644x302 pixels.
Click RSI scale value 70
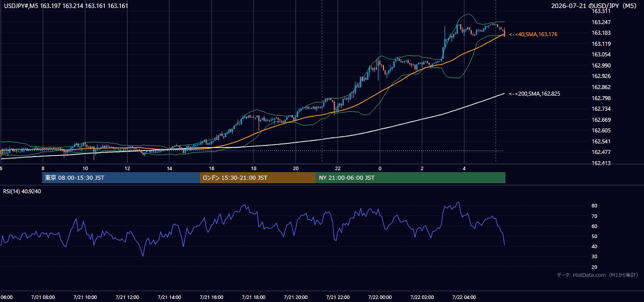pos(594,216)
